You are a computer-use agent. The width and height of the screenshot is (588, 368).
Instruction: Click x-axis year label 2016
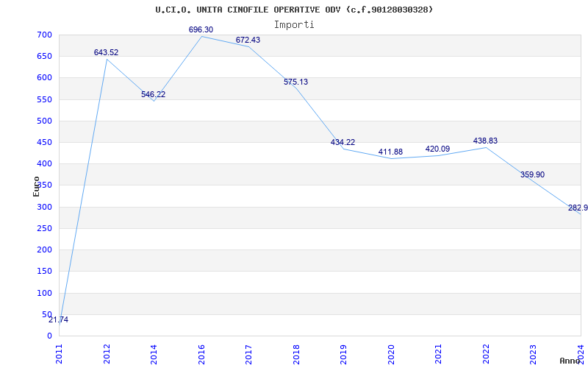coord(201,354)
